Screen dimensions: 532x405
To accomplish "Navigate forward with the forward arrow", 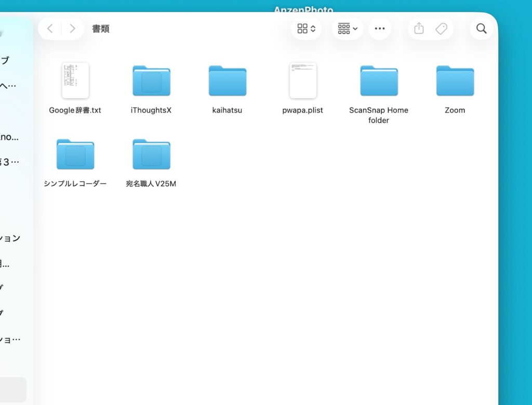I will coord(72,29).
